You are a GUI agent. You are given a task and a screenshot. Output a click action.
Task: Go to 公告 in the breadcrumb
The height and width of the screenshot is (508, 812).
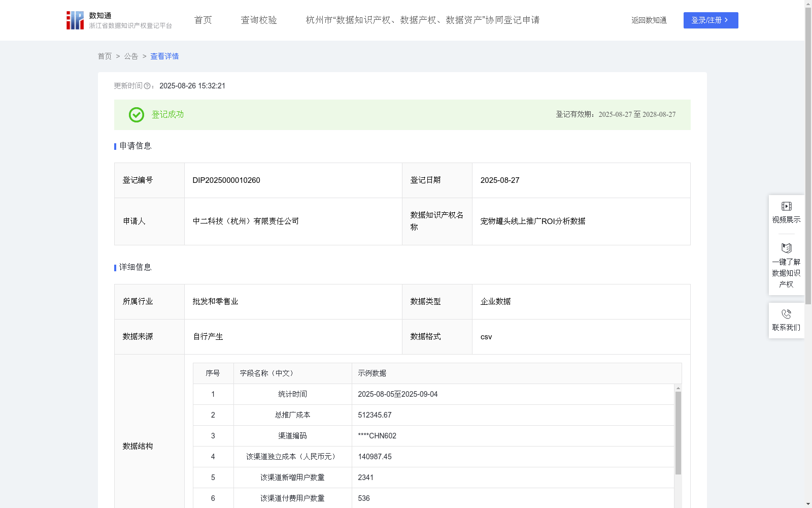[131, 56]
